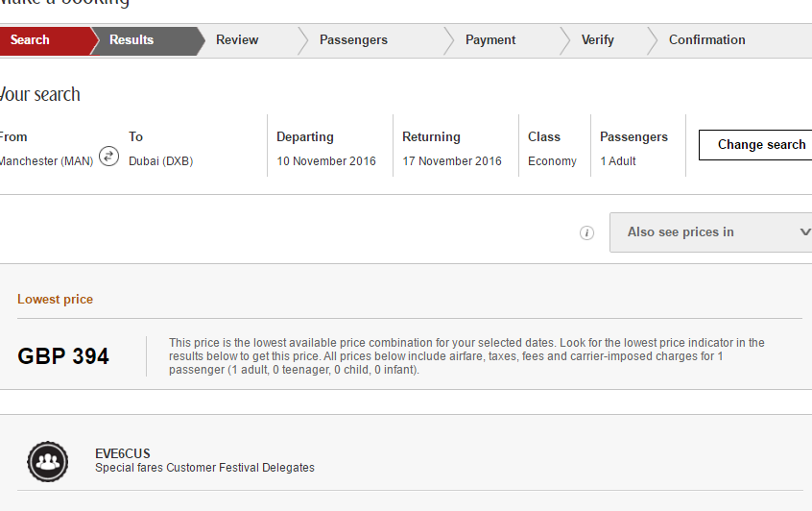Open the currency info icon
This screenshot has width=812, height=511.
click(x=586, y=232)
